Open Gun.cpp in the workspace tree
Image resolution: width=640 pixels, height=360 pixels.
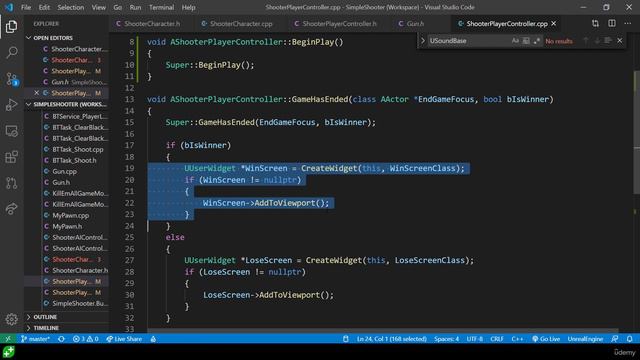click(x=64, y=171)
